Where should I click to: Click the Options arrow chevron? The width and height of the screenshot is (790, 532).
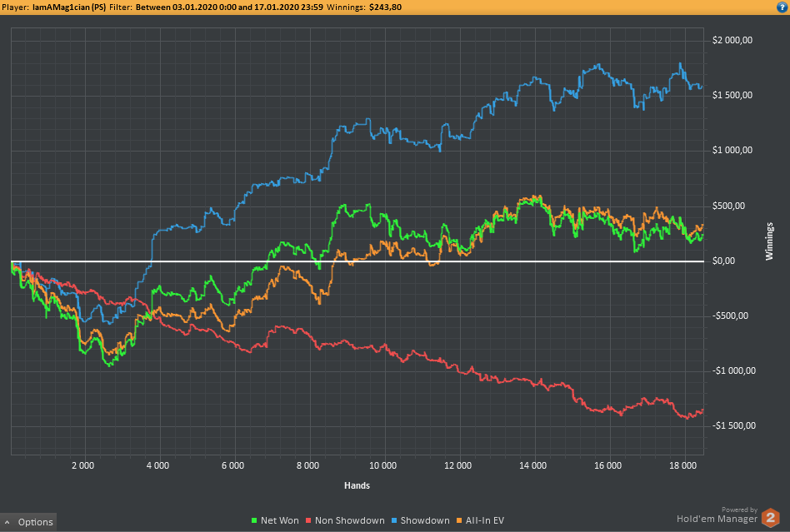click(x=7, y=523)
